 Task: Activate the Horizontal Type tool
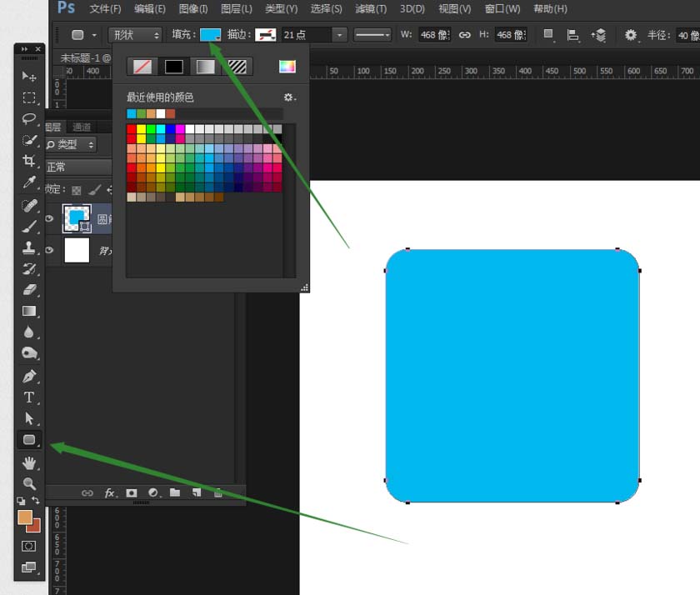click(x=29, y=397)
